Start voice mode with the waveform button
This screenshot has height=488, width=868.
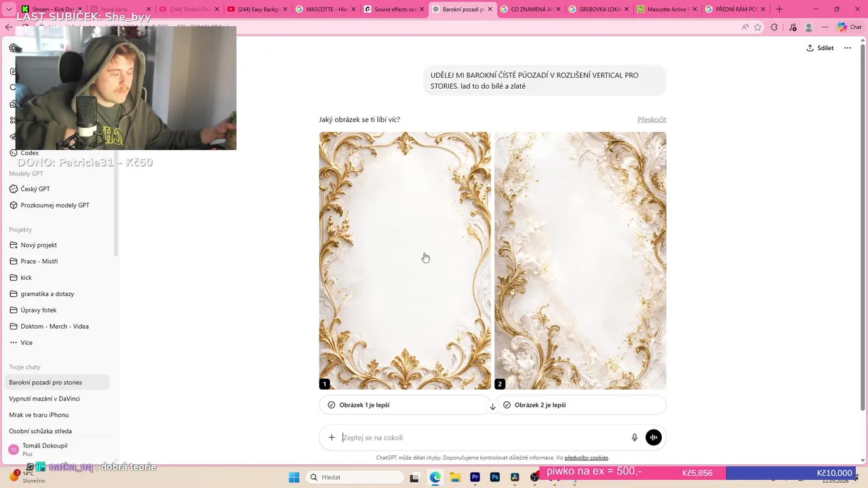click(654, 438)
